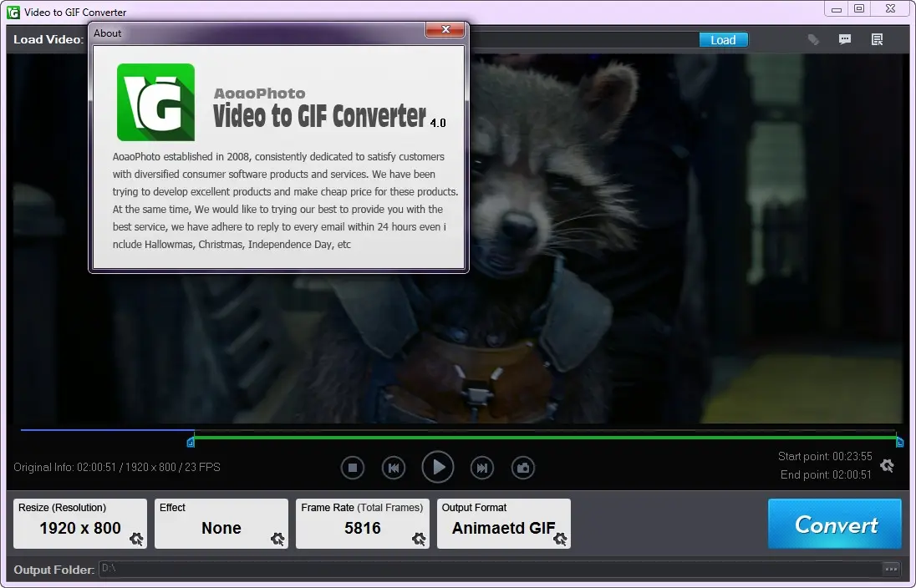Click the Original Info text
Screen dimensions: 916x588
click(117, 467)
